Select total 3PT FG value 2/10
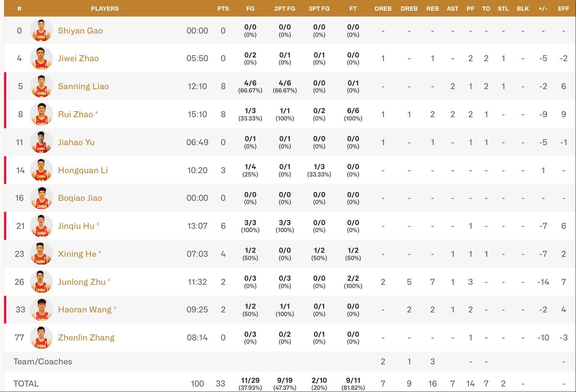 point(319,381)
